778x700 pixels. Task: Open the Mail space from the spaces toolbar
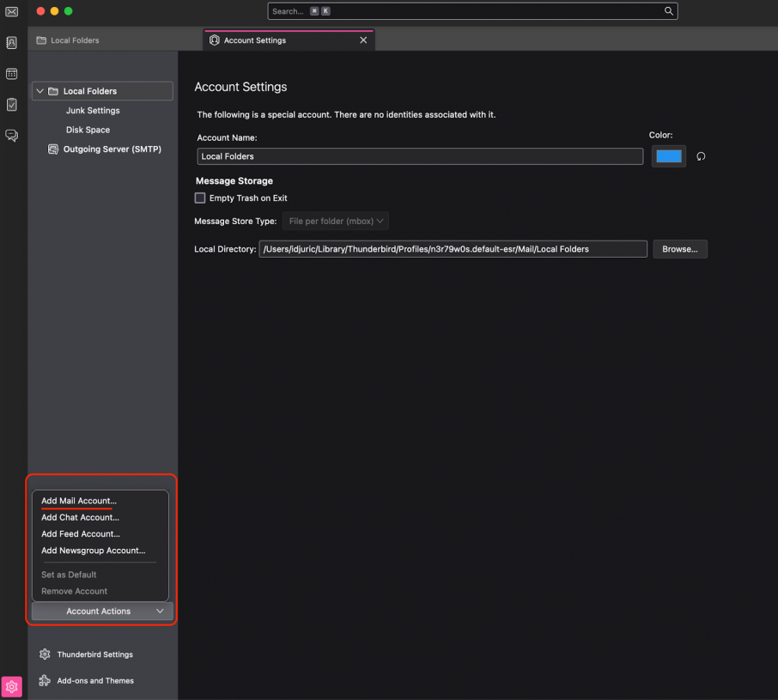click(11, 11)
